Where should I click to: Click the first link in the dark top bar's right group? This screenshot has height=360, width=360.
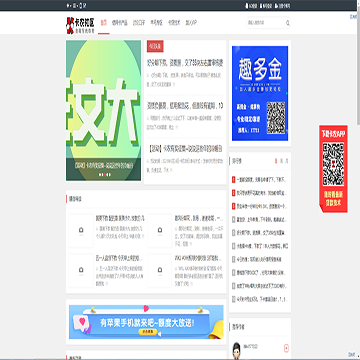pos(252,6)
